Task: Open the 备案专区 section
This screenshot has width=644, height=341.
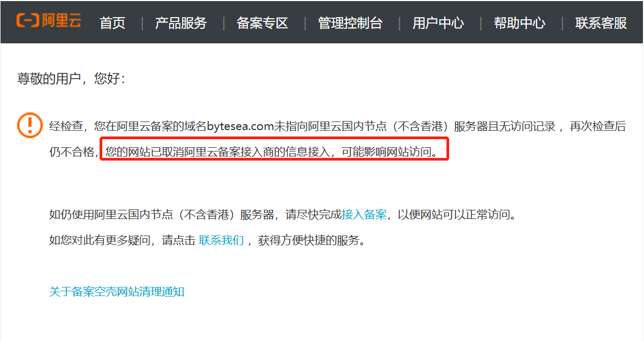Action: pos(263,23)
